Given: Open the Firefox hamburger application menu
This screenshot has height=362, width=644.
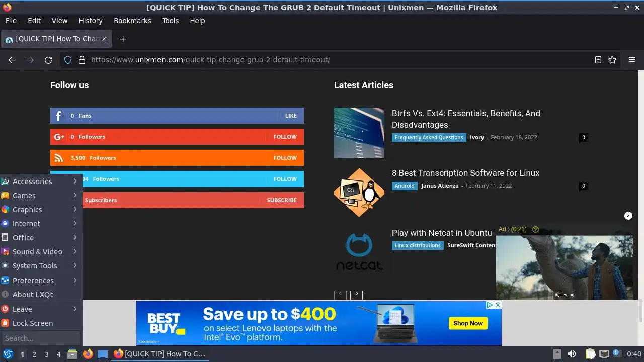Looking at the screenshot, I should click(632, 60).
